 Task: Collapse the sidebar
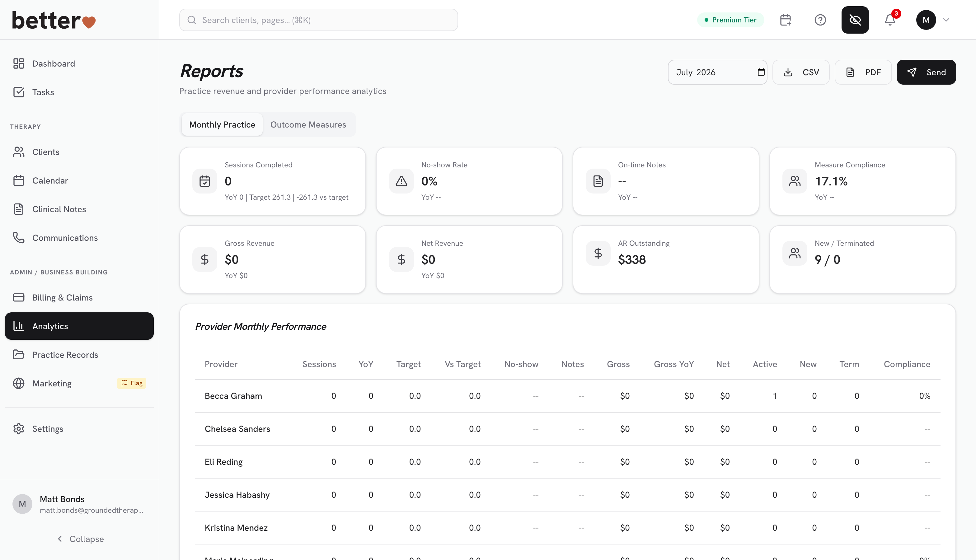click(x=80, y=539)
